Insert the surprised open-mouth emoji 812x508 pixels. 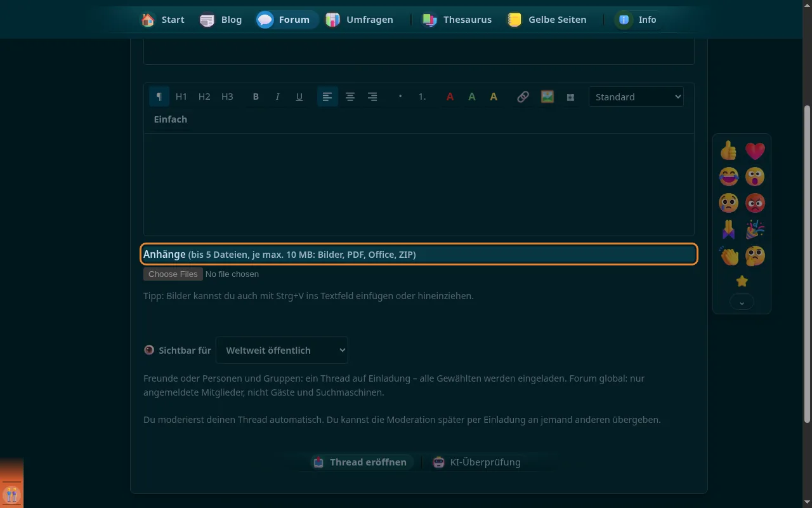pyautogui.click(x=755, y=177)
